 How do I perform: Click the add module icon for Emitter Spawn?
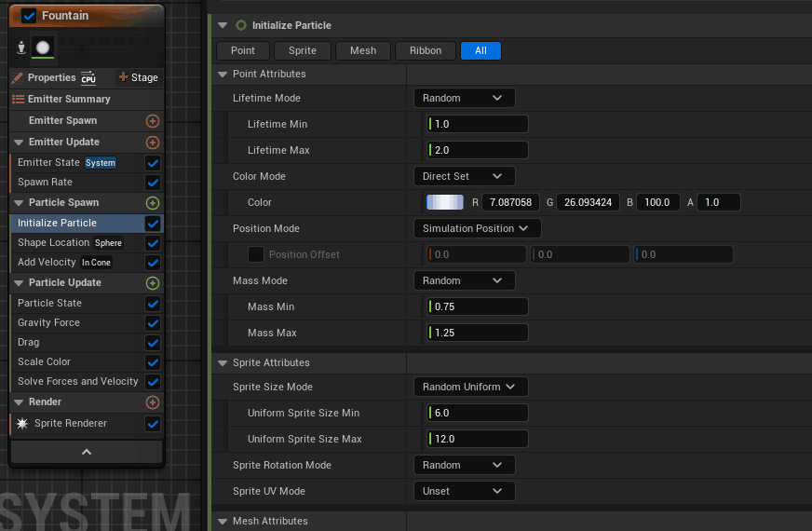[153, 121]
